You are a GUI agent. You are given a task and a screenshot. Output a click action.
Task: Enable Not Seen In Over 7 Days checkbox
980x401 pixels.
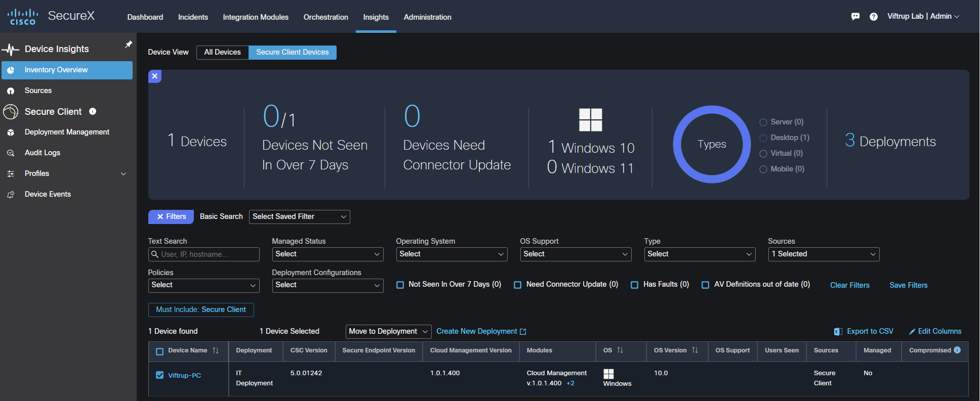pyautogui.click(x=400, y=285)
